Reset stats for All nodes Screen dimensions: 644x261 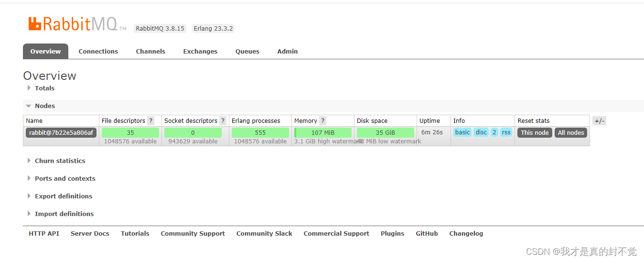[571, 132]
